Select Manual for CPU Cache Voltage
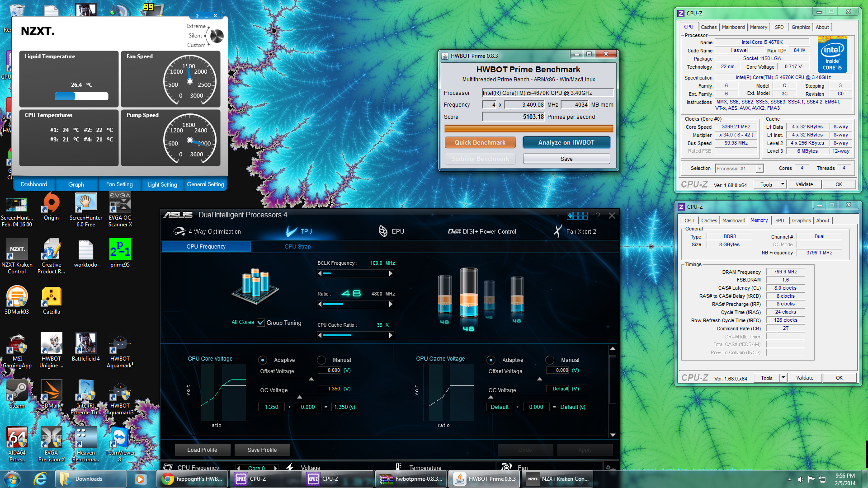Viewport: 868px width, 488px height. click(x=550, y=360)
